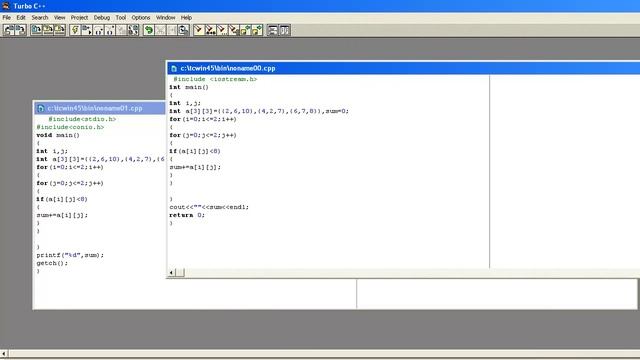Click the 'getch();' line in noname01.cpp
Image resolution: width=640 pixels, height=360 pixels.
pos(52,263)
